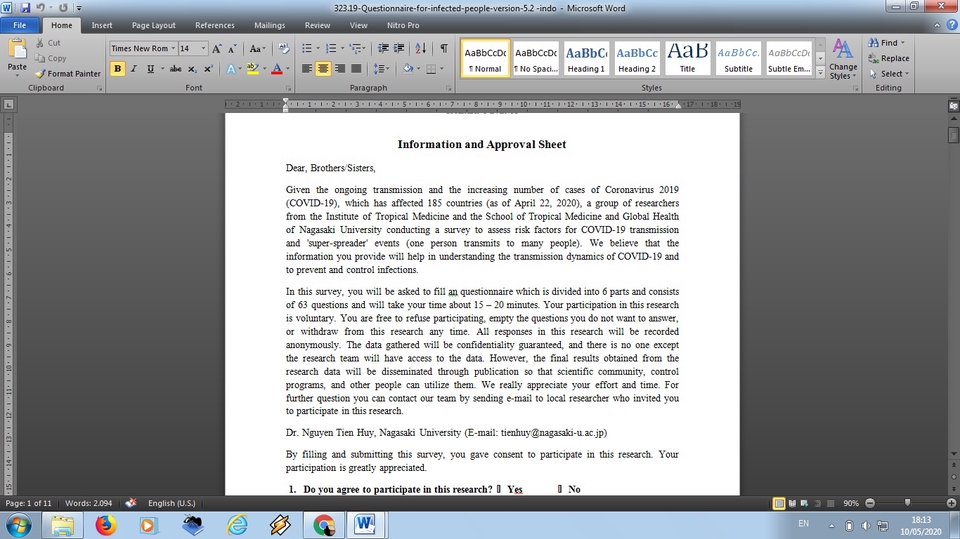Click the Change Styles button
The height and width of the screenshot is (539, 960).
(x=843, y=59)
